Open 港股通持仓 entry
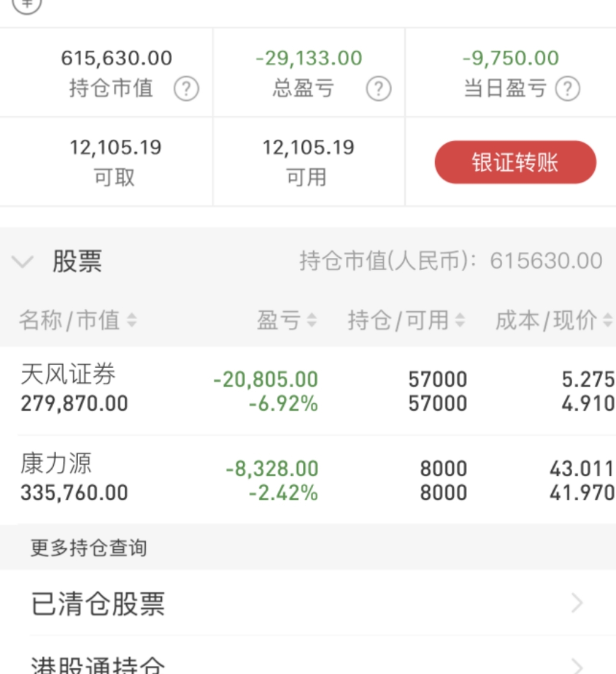 click(x=308, y=656)
